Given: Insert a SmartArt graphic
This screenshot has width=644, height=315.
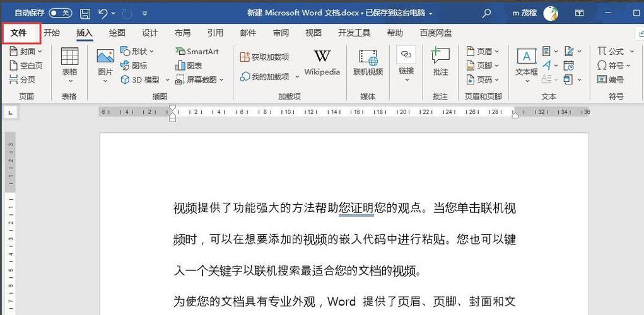Looking at the screenshot, I should click(197, 51).
